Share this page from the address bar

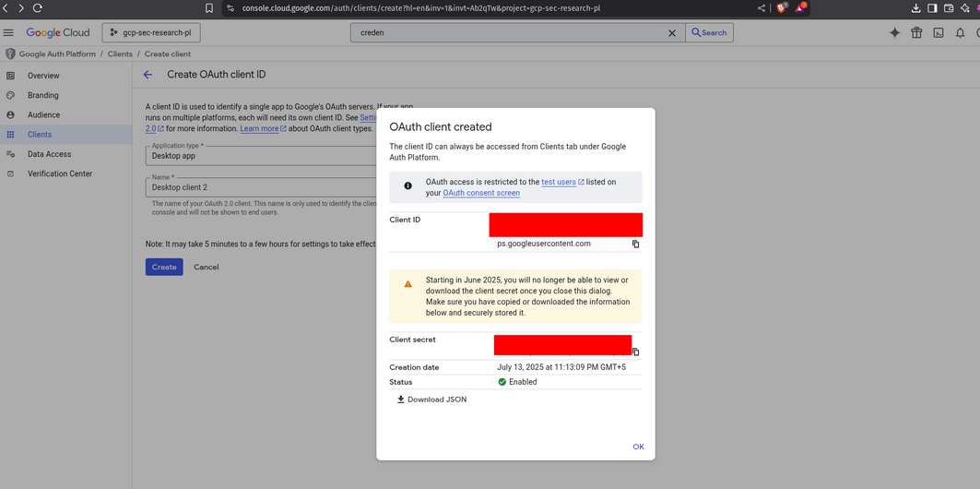coord(762,8)
